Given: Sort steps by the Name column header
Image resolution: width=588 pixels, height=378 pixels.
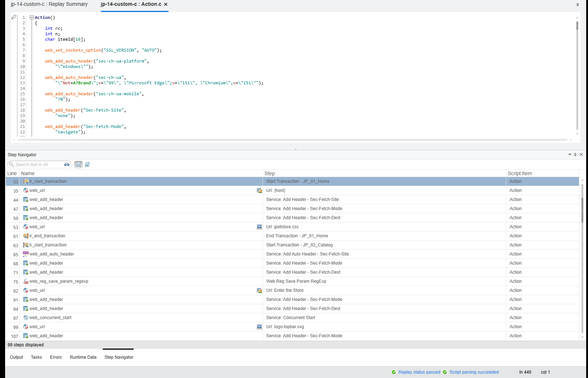Looking at the screenshot, I should 141,173.
